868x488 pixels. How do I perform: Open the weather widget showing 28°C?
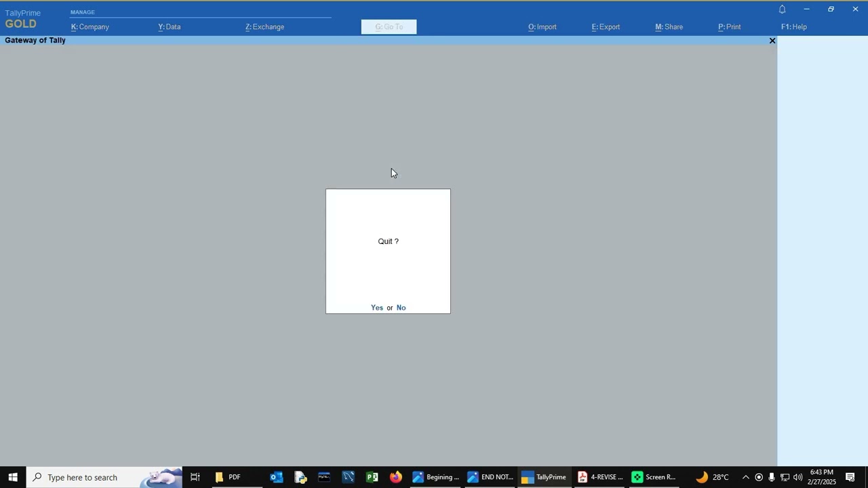point(712,477)
